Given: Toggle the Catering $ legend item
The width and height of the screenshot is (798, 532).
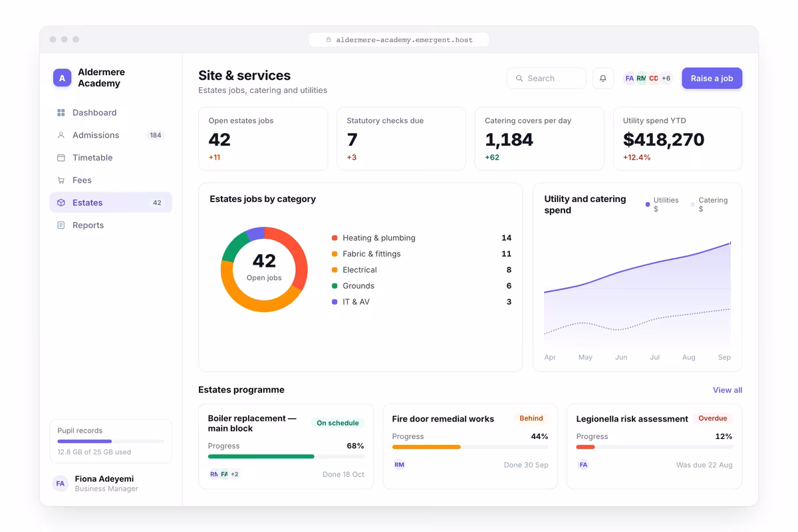Looking at the screenshot, I should [710, 204].
